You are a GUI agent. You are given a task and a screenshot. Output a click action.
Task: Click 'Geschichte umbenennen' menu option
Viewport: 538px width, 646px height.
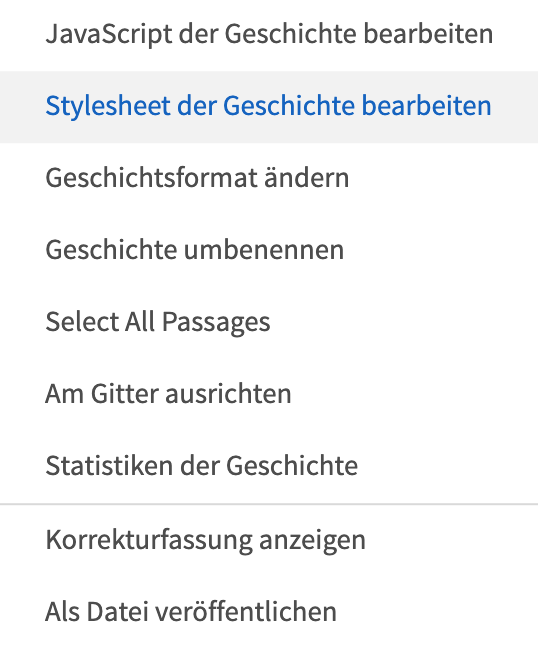(269, 250)
